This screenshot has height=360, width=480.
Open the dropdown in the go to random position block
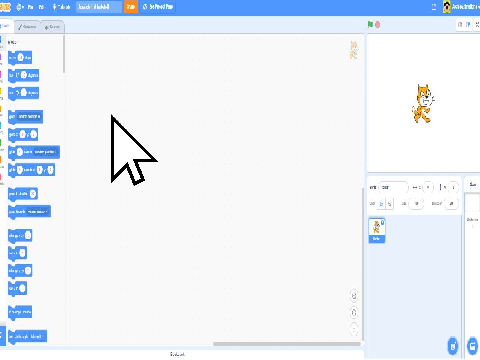29,116
